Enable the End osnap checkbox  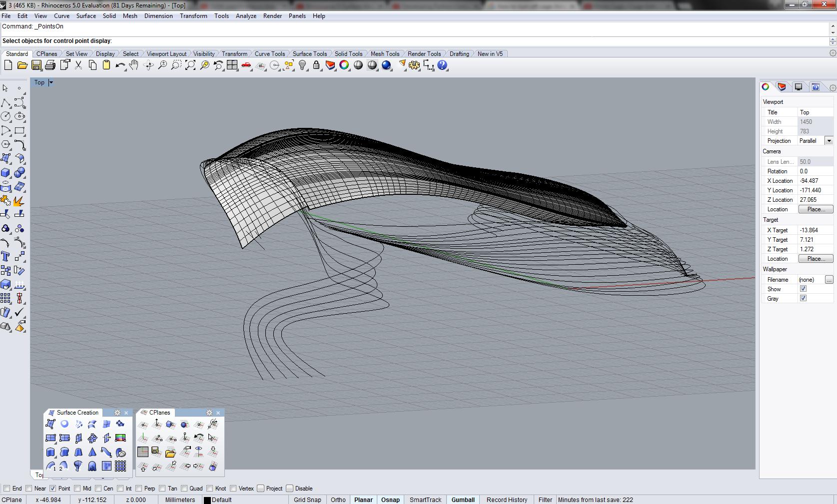7,489
